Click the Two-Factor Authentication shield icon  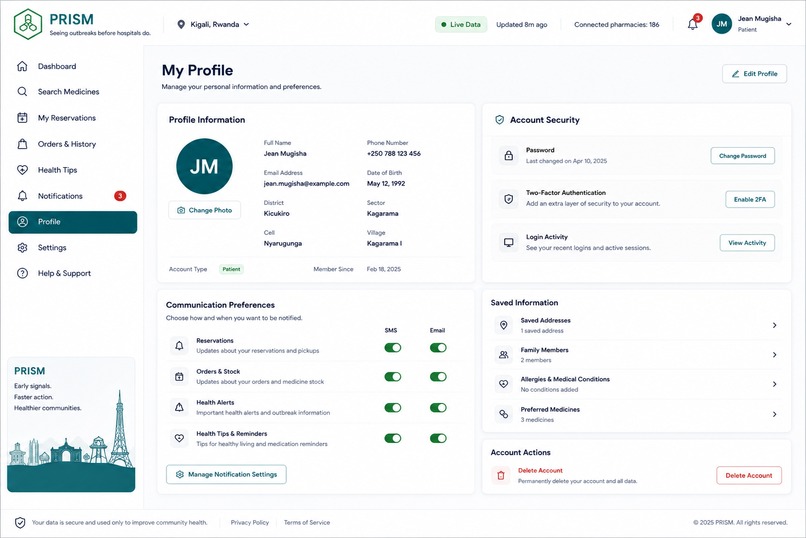508,199
